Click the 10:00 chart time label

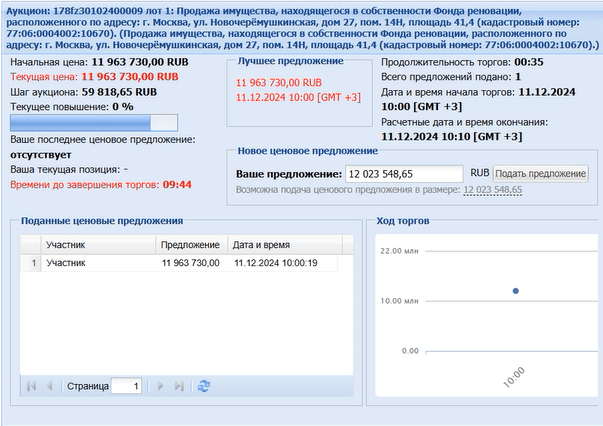(x=513, y=377)
